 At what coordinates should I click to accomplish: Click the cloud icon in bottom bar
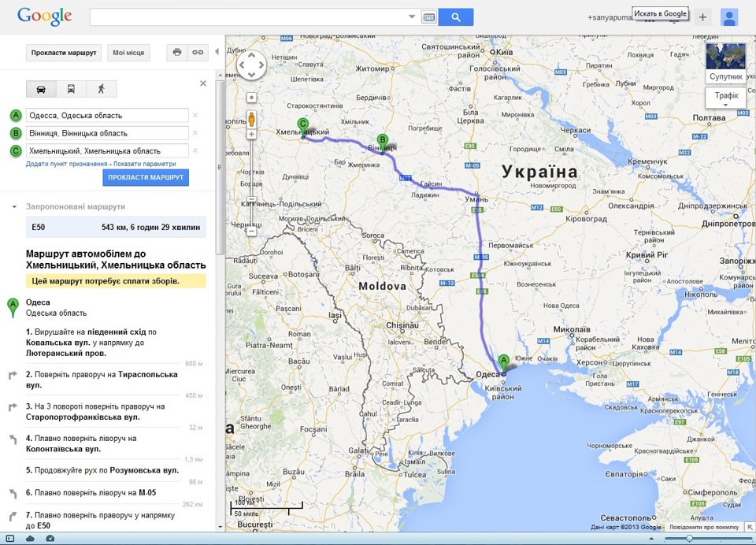pyautogui.click(x=30, y=538)
